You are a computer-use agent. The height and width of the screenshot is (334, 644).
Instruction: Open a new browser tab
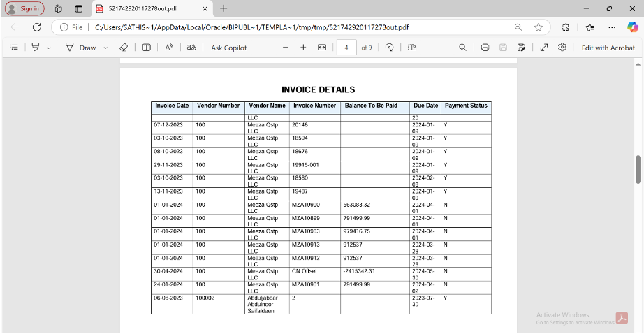224,8
